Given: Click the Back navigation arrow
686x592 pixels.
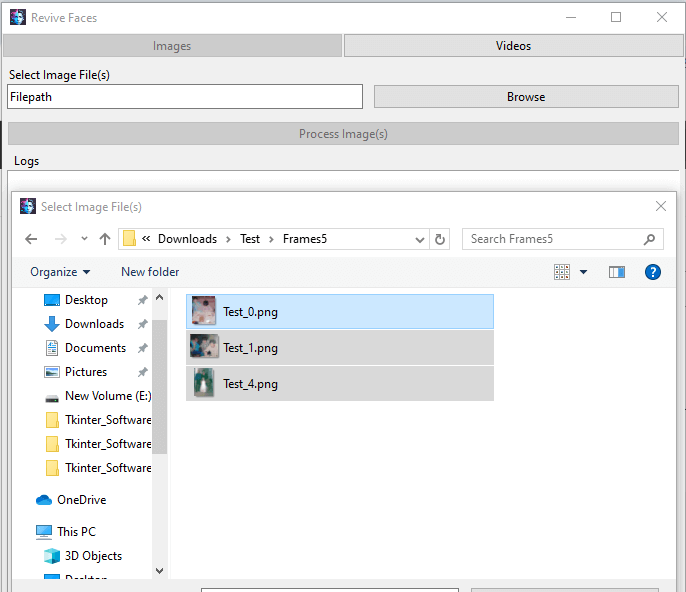Looking at the screenshot, I should coord(31,239).
